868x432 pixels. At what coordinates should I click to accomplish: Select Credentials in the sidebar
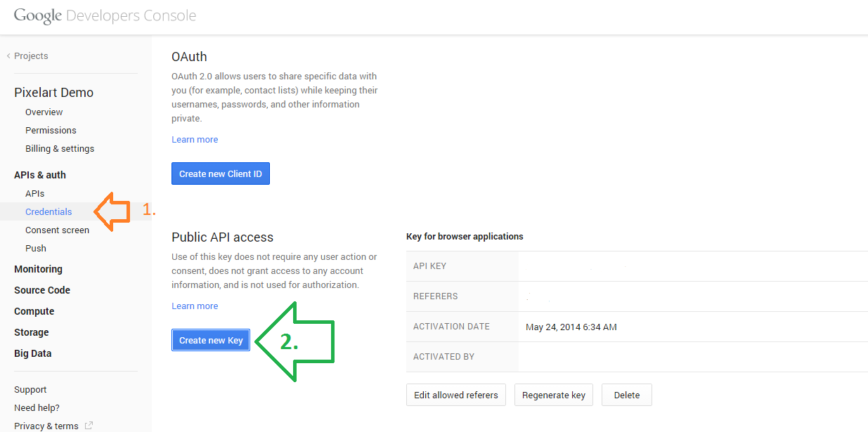(x=48, y=211)
